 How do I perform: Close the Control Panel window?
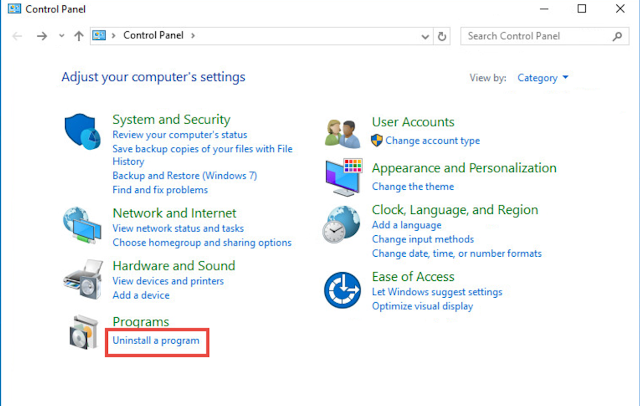(x=620, y=9)
